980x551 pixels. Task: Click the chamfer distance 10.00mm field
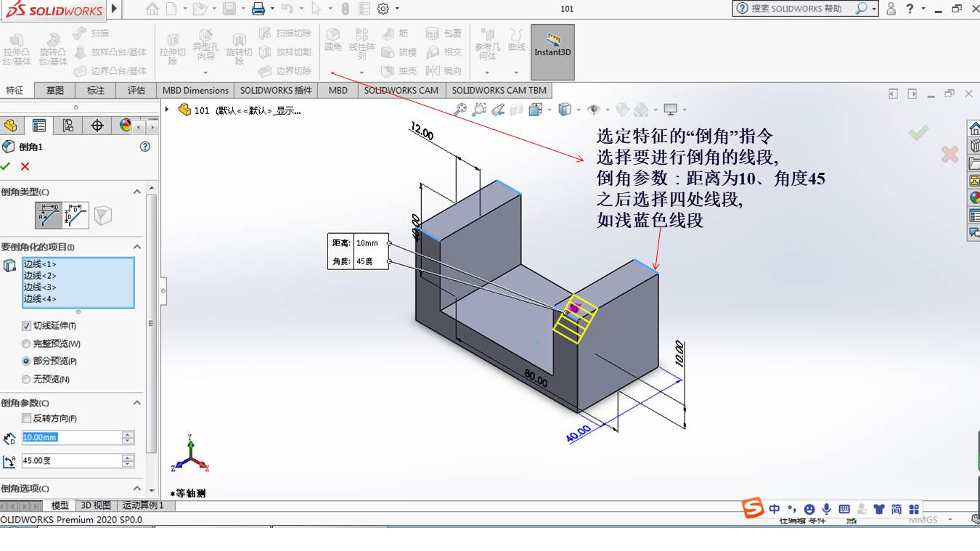(71, 437)
